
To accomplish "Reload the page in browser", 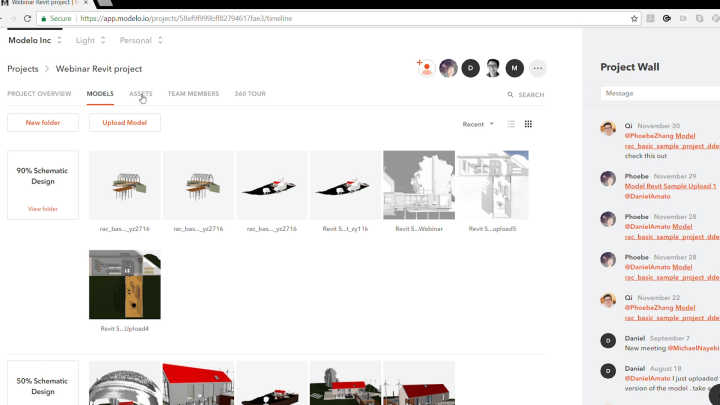I will [27, 18].
